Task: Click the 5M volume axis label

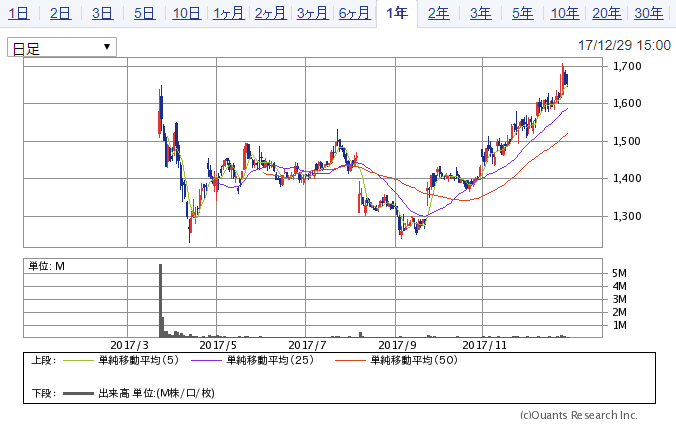Action: coord(620,273)
